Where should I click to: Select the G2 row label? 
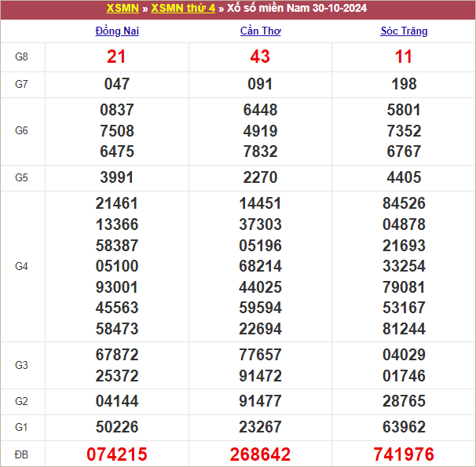point(21,401)
